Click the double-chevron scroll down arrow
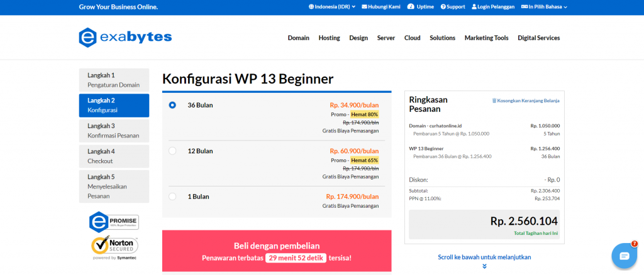 pyautogui.click(x=484, y=266)
